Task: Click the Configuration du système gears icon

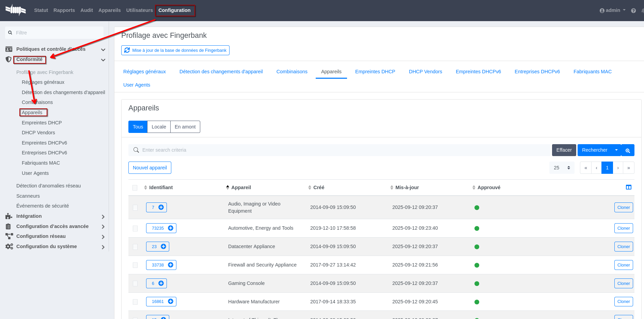Action: tap(9, 246)
